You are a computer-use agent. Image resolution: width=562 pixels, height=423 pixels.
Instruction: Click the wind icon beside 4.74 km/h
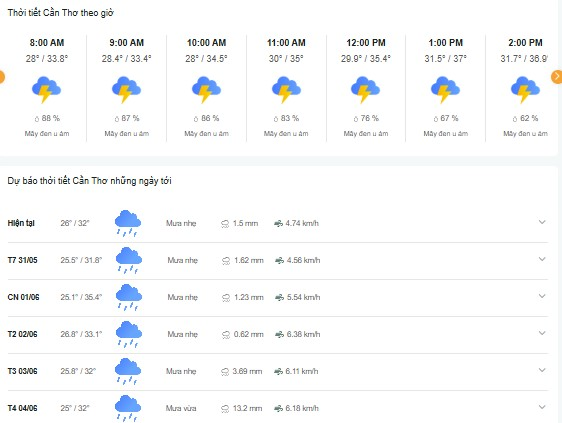278,224
